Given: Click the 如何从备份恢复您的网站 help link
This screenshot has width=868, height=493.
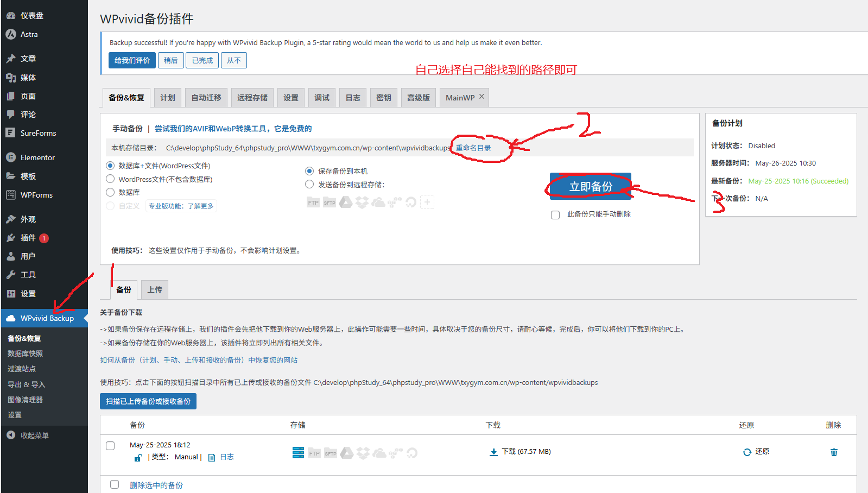Looking at the screenshot, I should click(x=199, y=360).
